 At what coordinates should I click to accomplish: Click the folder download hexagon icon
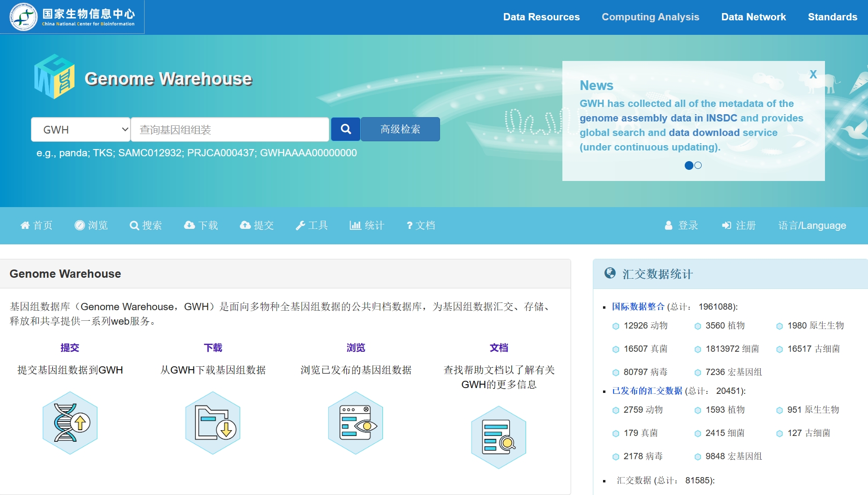pyautogui.click(x=213, y=423)
